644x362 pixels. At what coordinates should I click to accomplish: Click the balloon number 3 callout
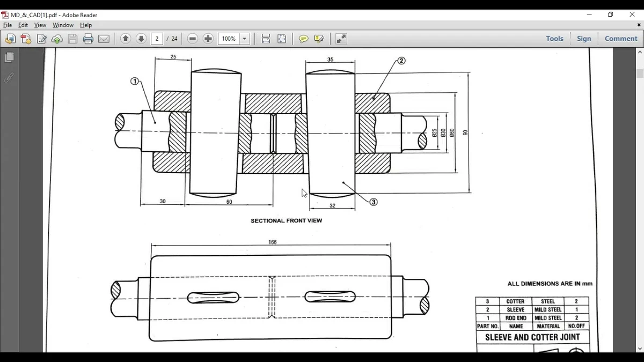click(374, 202)
